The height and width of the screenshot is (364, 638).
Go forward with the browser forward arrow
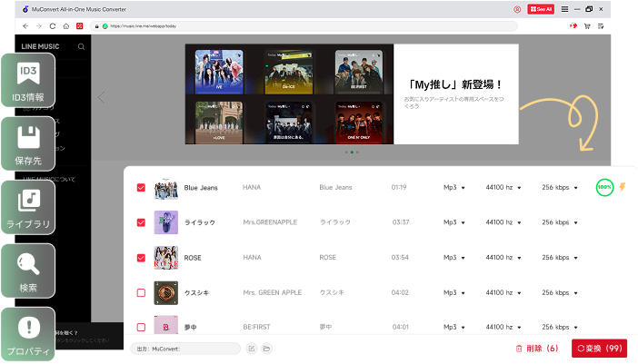click(x=39, y=26)
